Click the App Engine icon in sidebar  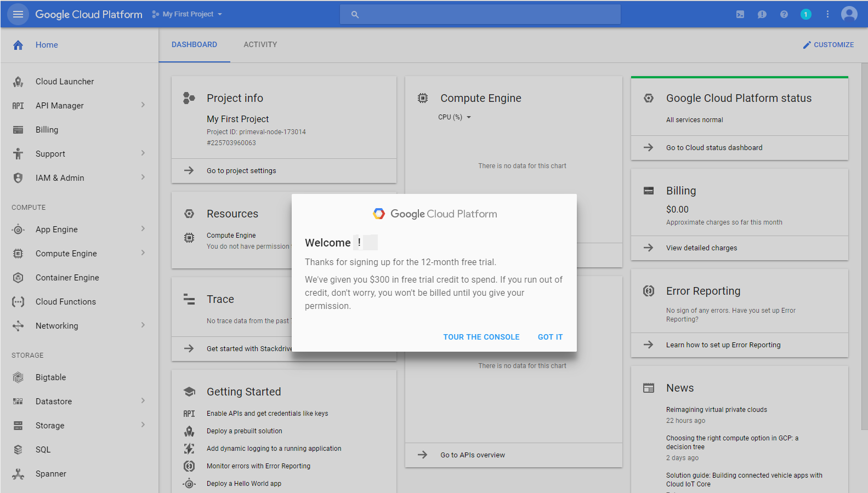click(18, 230)
